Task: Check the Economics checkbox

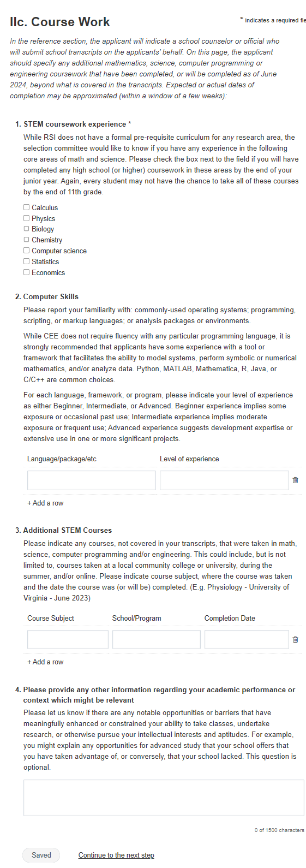Action: 26,272
